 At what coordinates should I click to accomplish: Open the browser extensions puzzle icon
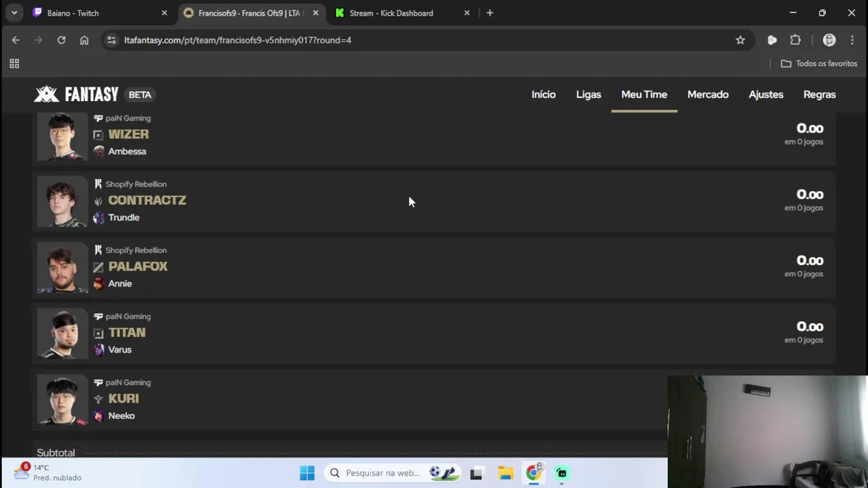pos(795,40)
